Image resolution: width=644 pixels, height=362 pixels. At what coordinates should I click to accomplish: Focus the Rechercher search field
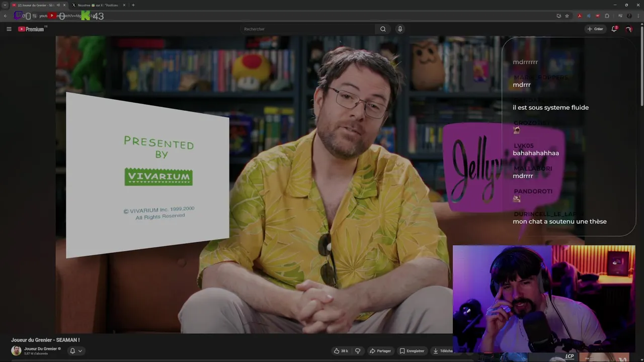pyautogui.click(x=308, y=29)
